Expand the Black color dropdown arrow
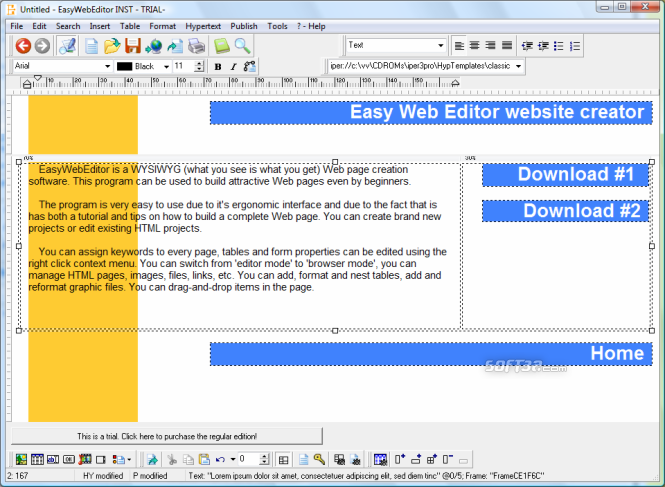The height and width of the screenshot is (487, 665). coord(167,67)
